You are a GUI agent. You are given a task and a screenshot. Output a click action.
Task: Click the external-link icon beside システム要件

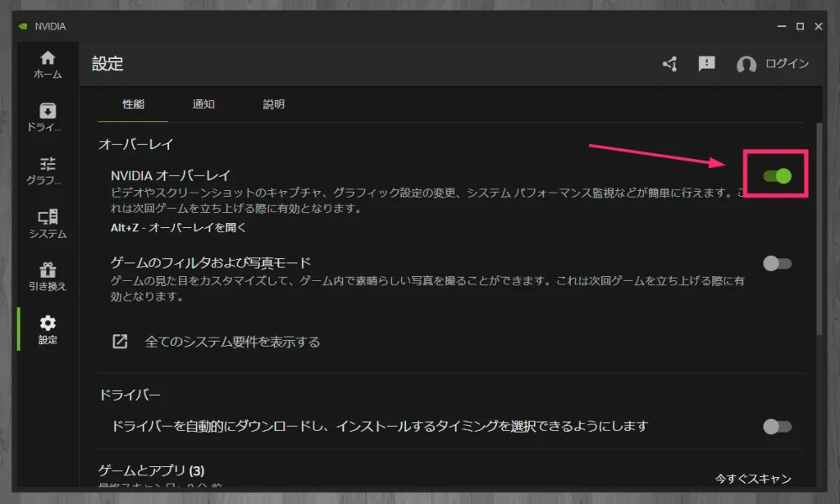[120, 342]
